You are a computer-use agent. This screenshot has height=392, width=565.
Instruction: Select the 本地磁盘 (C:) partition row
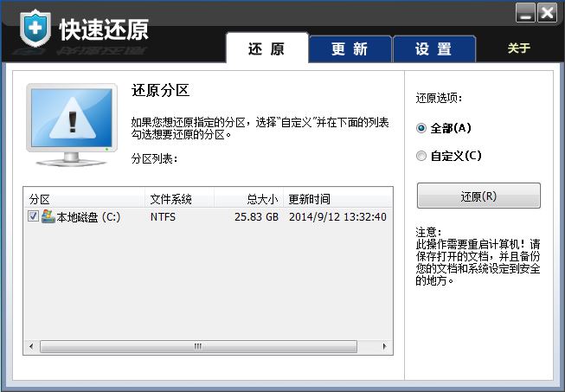point(208,216)
